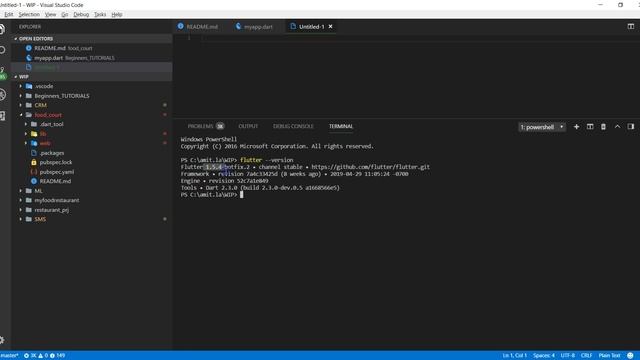Image resolution: width=640 pixels, height=360 pixels.
Task: Expand the SMS folder
Action: (40, 219)
